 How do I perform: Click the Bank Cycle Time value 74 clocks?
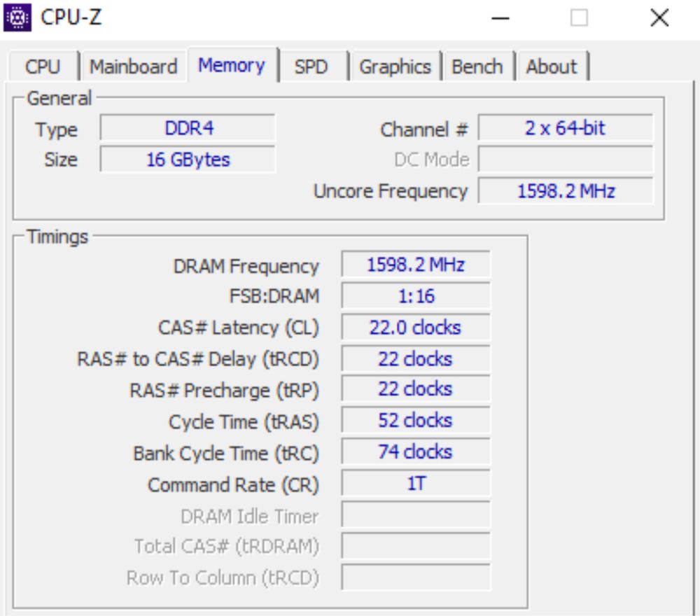pyautogui.click(x=416, y=451)
